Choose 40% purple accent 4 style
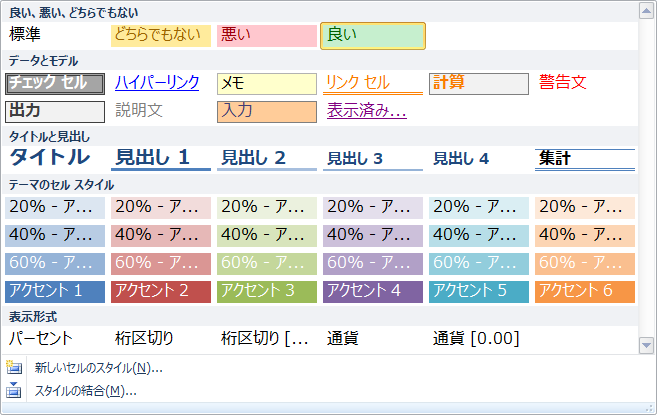 pyautogui.click(x=373, y=236)
